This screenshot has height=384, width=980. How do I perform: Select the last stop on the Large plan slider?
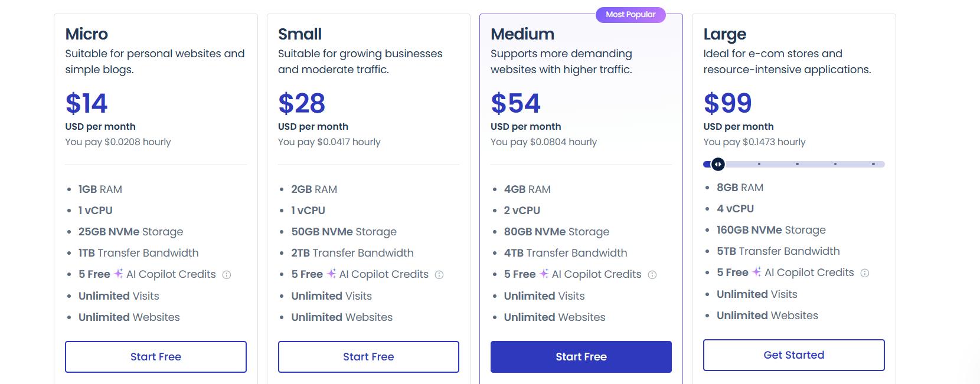click(x=873, y=165)
